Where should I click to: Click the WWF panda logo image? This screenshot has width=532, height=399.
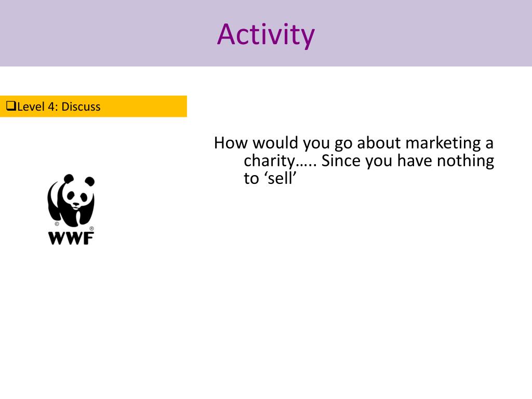[x=71, y=209]
